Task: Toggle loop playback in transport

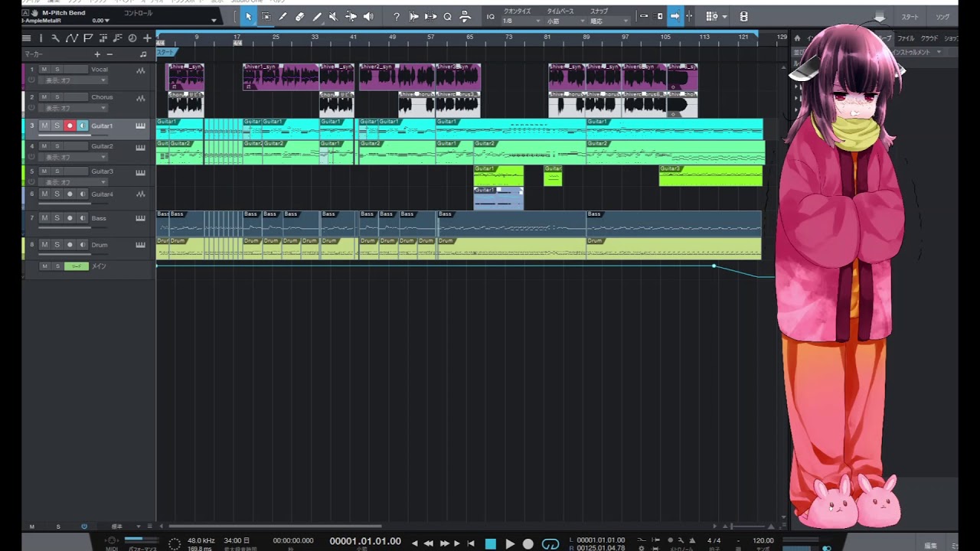Action: pos(550,544)
